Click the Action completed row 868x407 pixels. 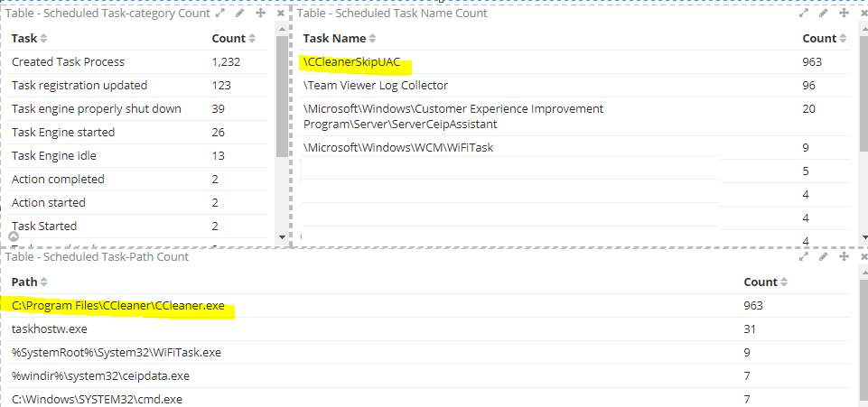[137, 180]
